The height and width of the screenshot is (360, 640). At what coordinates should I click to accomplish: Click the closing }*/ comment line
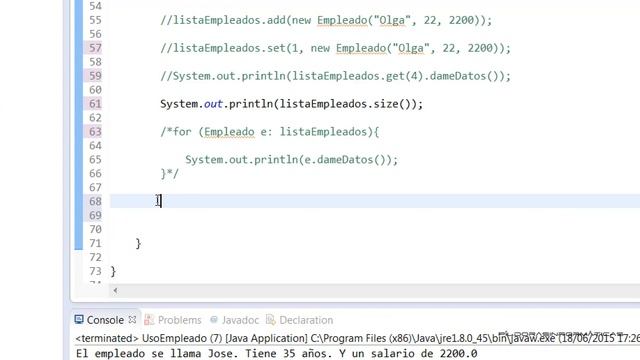(x=169, y=174)
